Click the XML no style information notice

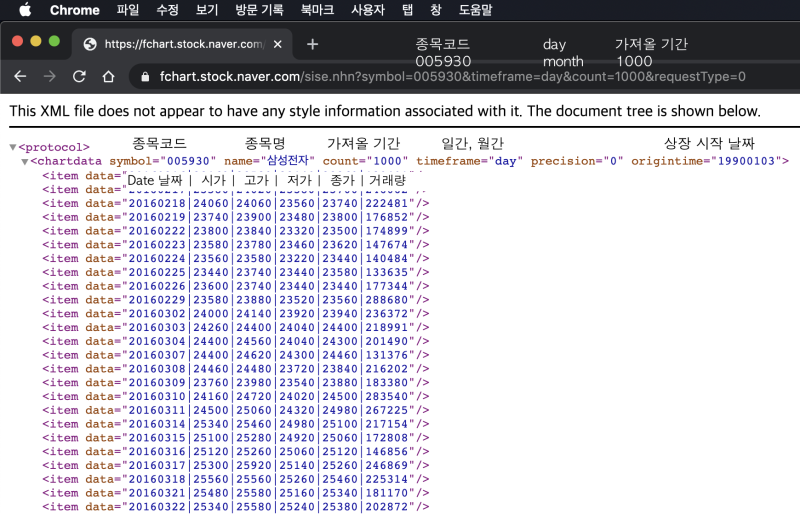(385, 111)
